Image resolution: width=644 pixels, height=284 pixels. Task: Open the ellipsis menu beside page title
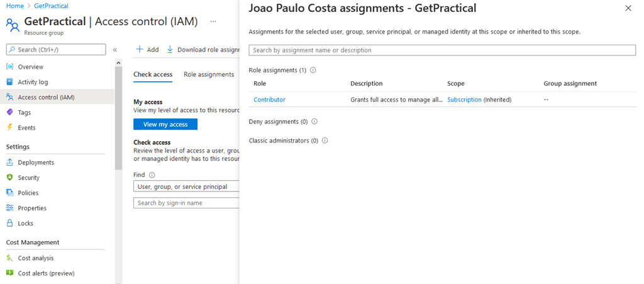click(213, 22)
